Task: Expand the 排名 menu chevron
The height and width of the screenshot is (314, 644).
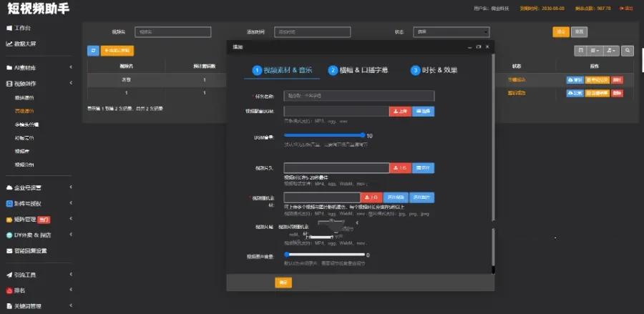Action: tap(71, 290)
